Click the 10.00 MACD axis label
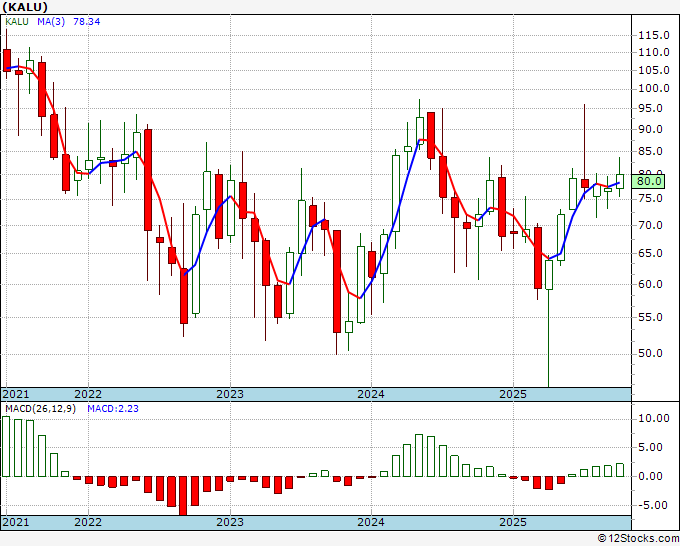Viewport: 680px width, 546px height. [654, 418]
